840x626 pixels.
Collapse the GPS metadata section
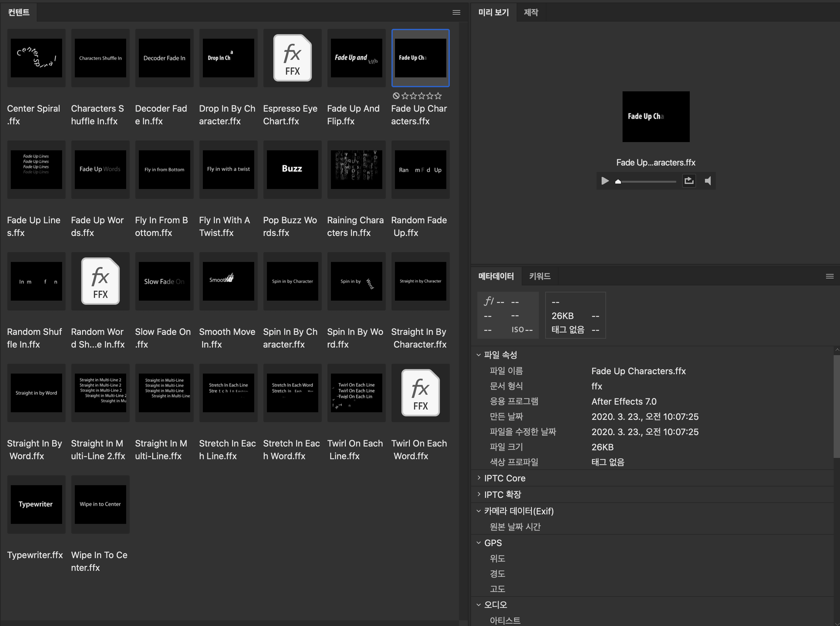coord(479,543)
